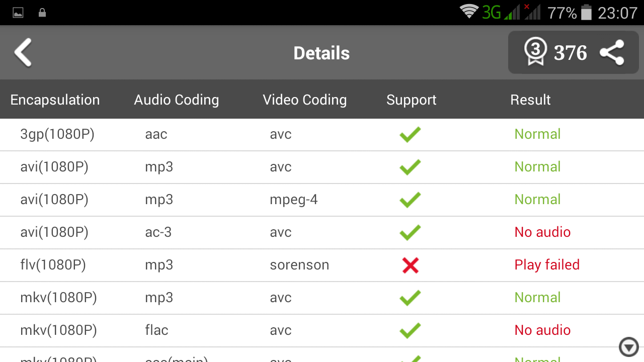Tap the Support column header

tap(411, 100)
